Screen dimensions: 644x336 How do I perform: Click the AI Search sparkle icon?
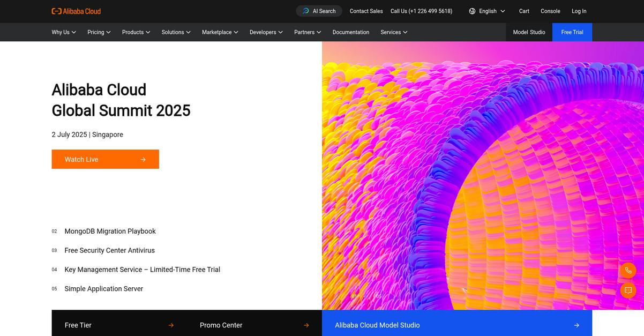[305, 11]
